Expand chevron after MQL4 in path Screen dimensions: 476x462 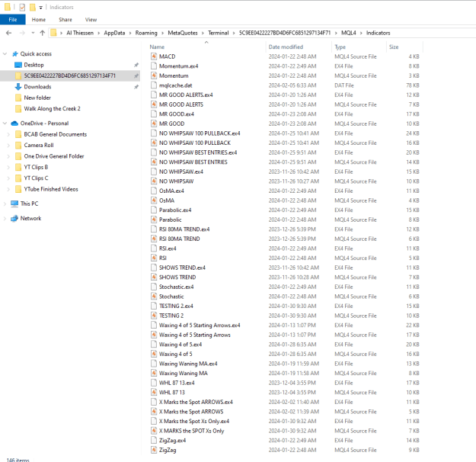(x=361, y=33)
